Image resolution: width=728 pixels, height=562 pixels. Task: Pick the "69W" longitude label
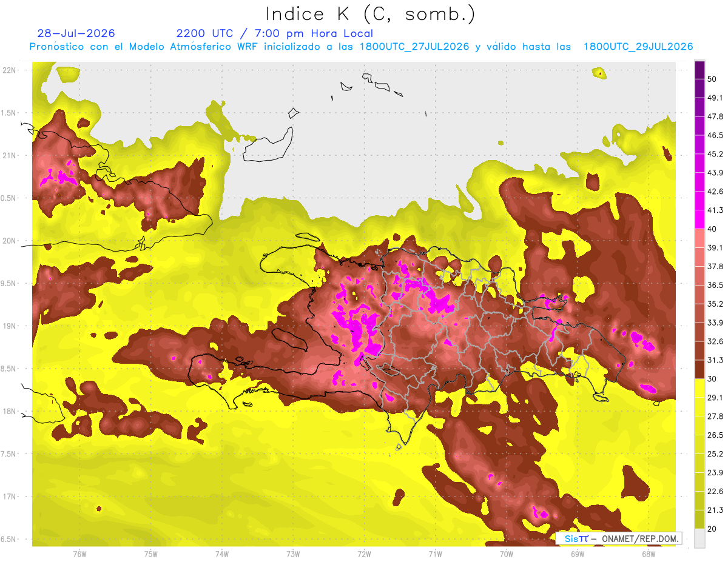pyautogui.click(x=578, y=554)
